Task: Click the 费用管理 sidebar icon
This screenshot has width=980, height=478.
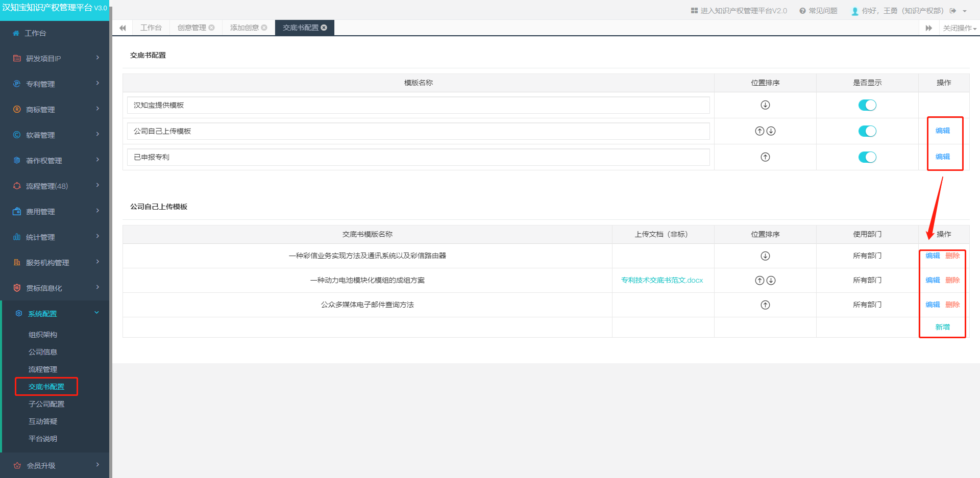Action: pyautogui.click(x=17, y=211)
